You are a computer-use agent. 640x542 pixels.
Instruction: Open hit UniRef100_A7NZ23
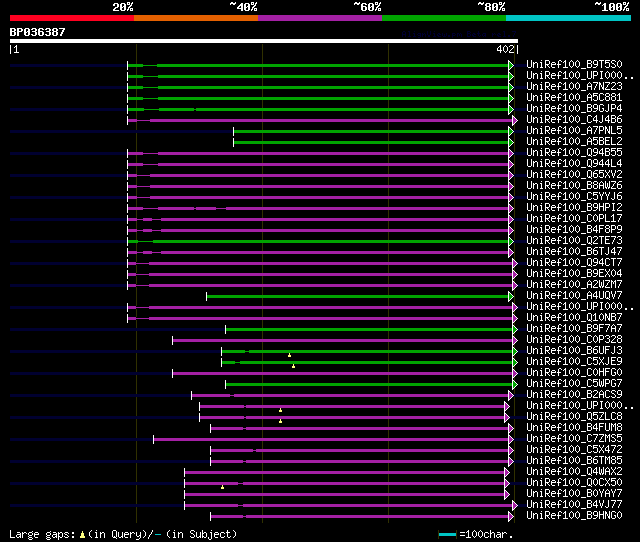pyautogui.click(x=574, y=87)
